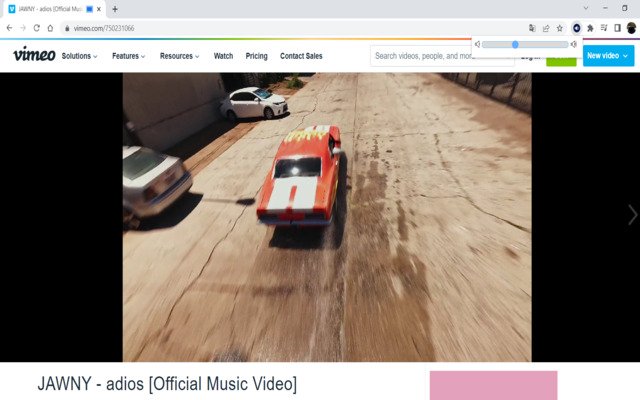Click the volume control extension icon
The height and width of the screenshot is (400, 640).
[x=576, y=28]
